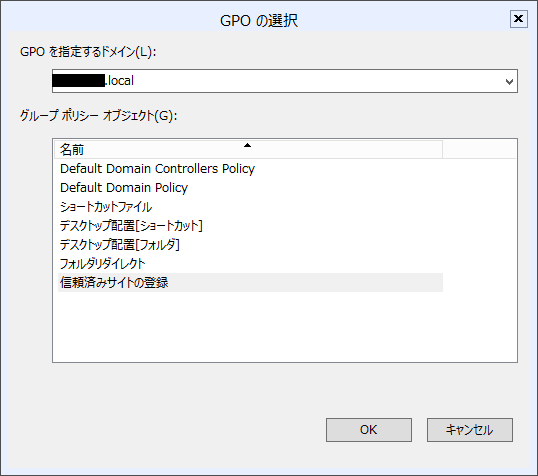Viewport: 538px width, 476px height.
Task: Click the GPO を指定するドメイン(L) label
Action: (88, 52)
